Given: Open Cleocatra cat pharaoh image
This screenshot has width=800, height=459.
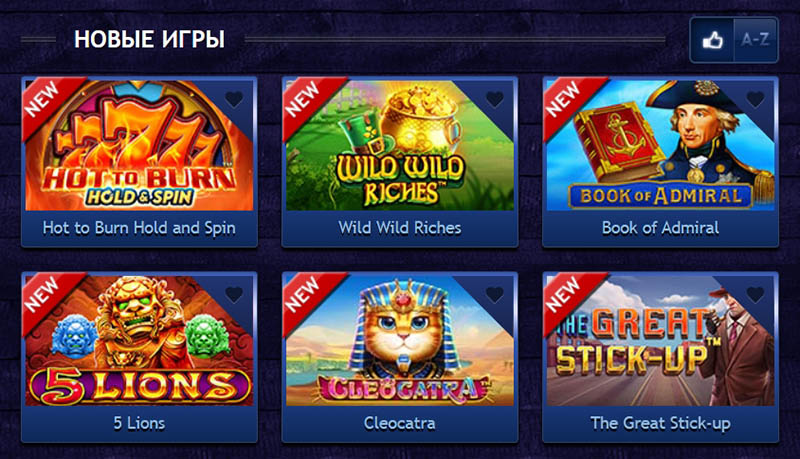Looking at the screenshot, I should [x=399, y=341].
